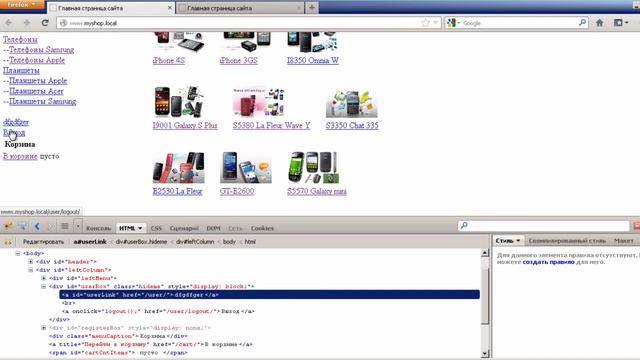The height and width of the screenshot is (360, 640).
Task: Switch to Firebug CSS tab
Action: (x=156, y=228)
